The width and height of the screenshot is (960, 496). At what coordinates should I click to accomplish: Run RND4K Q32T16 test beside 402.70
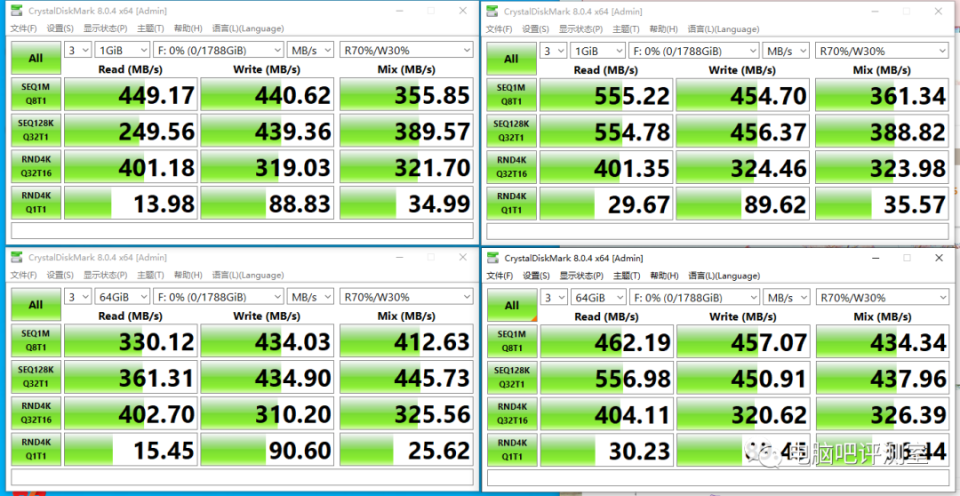(36, 413)
